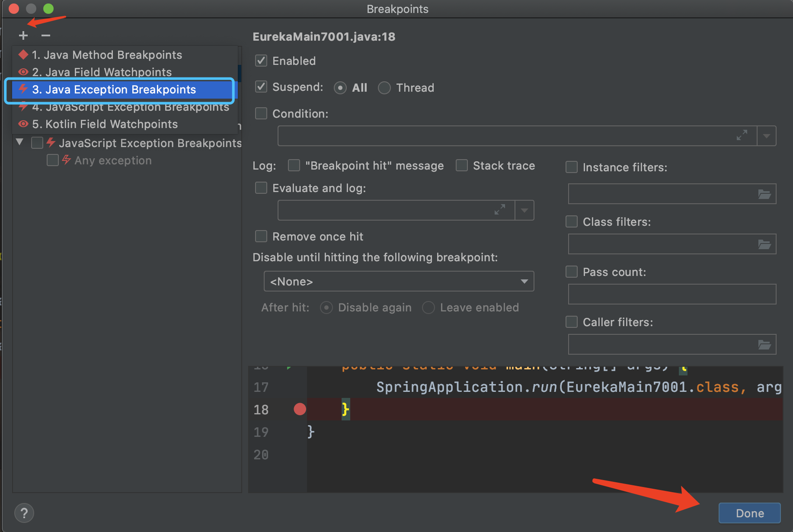Toggle the Any exception checkbox
The height and width of the screenshot is (532, 793).
pos(52,160)
